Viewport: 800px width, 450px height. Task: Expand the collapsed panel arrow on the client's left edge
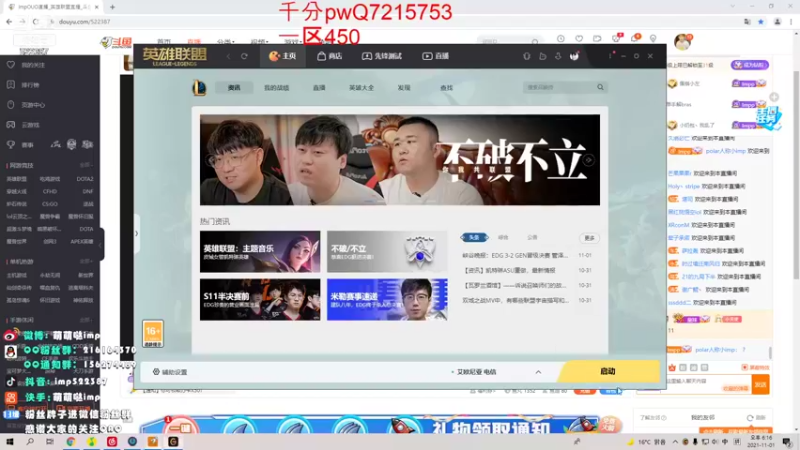pyautogui.click(x=136, y=234)
